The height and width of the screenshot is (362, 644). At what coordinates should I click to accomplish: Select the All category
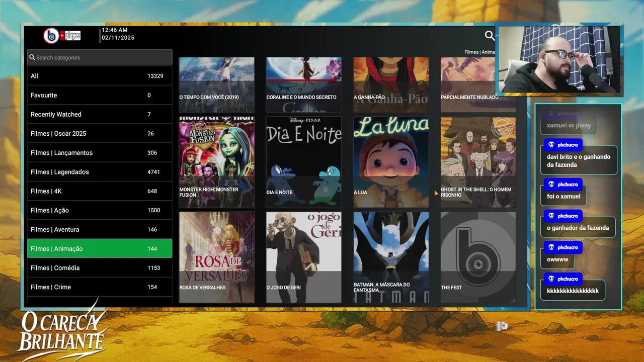(x=100, y=76)
